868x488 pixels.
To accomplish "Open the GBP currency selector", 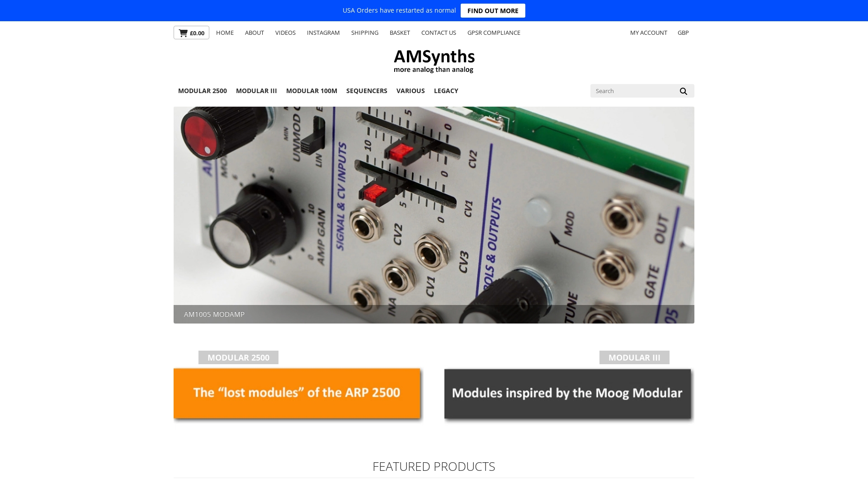I will (x=683, y=33).
